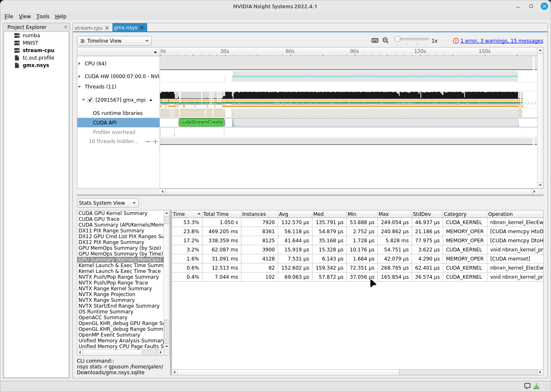Collapse the Threads (11) row
Screen dimensions: 551x392
[x=79, y=87]
